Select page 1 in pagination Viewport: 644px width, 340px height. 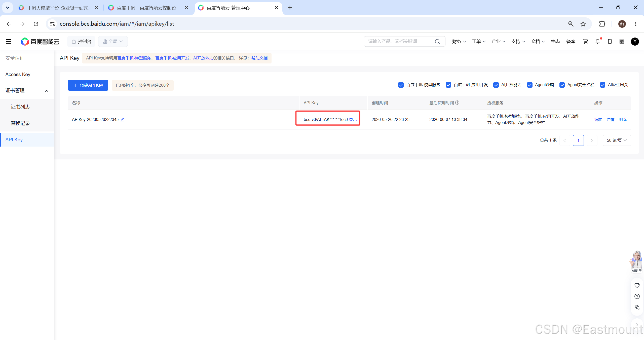pos(578,140)
